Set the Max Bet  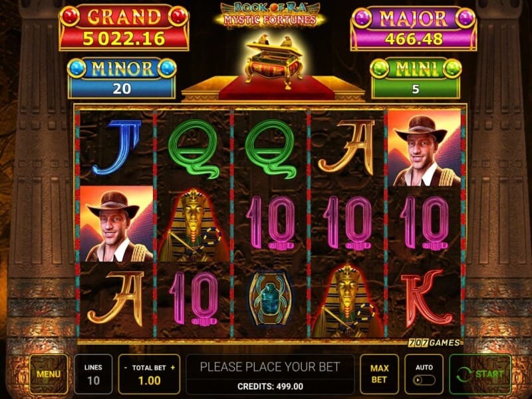click(x=379, y=374)
